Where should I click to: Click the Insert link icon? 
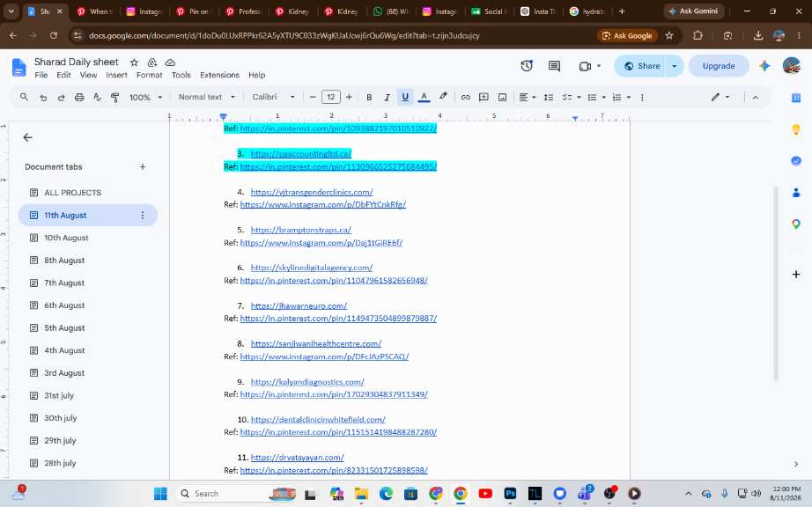point(466,97)
